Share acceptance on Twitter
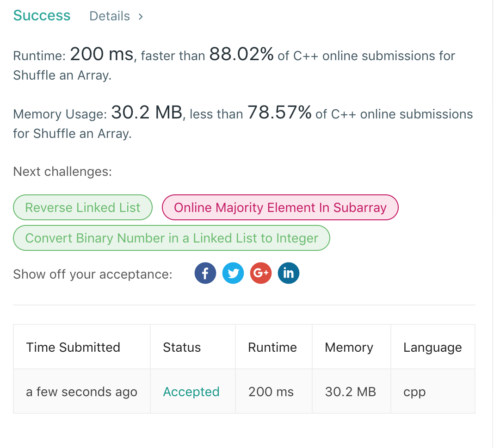 point(233,274)
